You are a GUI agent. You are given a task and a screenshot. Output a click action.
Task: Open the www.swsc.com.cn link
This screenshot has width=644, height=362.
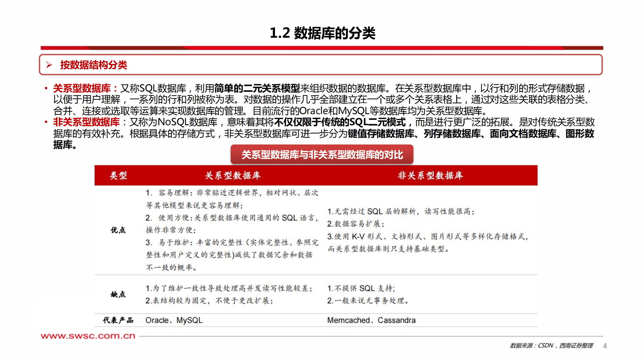pos(88,336)
